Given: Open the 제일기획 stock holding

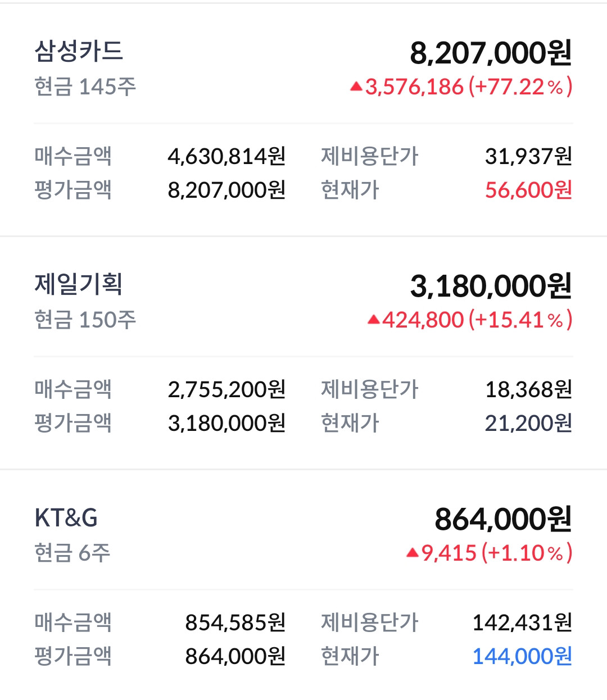Looking at the screenshot, I should click(79, 284).
